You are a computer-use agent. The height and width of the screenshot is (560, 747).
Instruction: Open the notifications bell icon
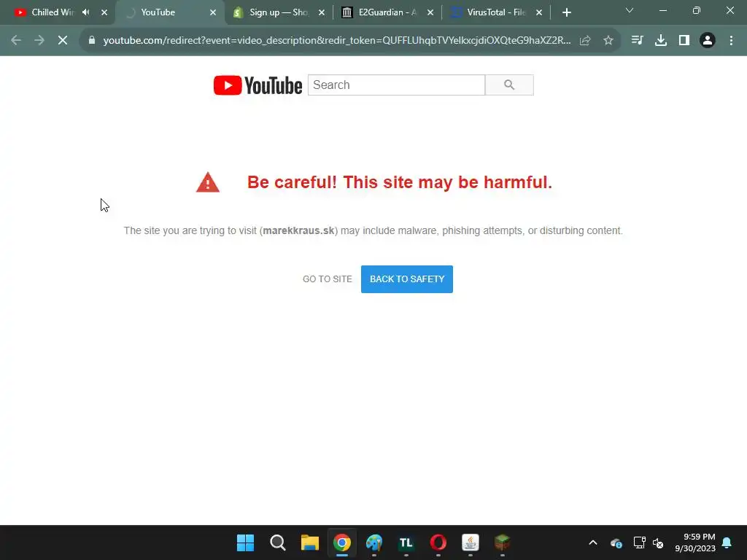coord(727,542)
